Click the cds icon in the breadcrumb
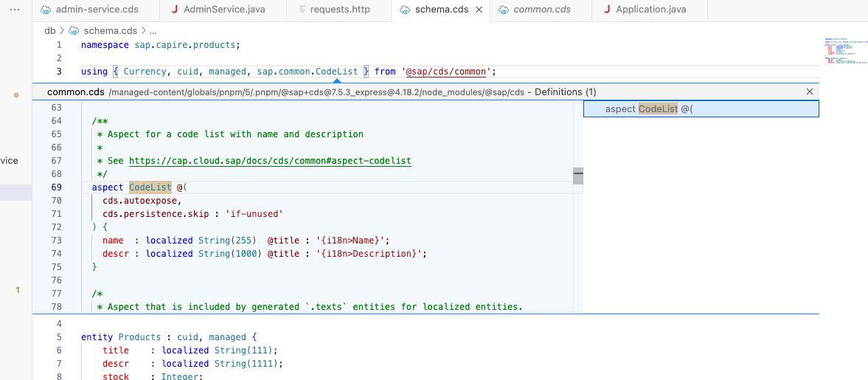This screenshot has height=380, width=868. 74,31
